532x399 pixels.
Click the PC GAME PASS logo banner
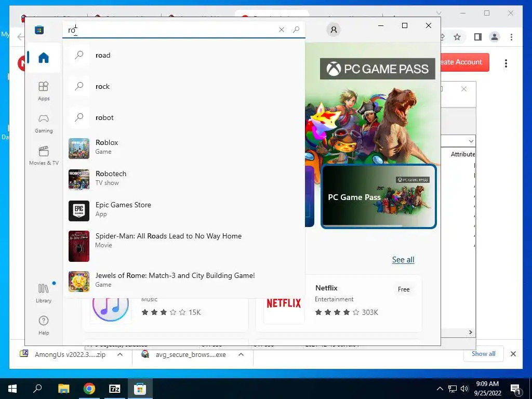tap(377, 69)
